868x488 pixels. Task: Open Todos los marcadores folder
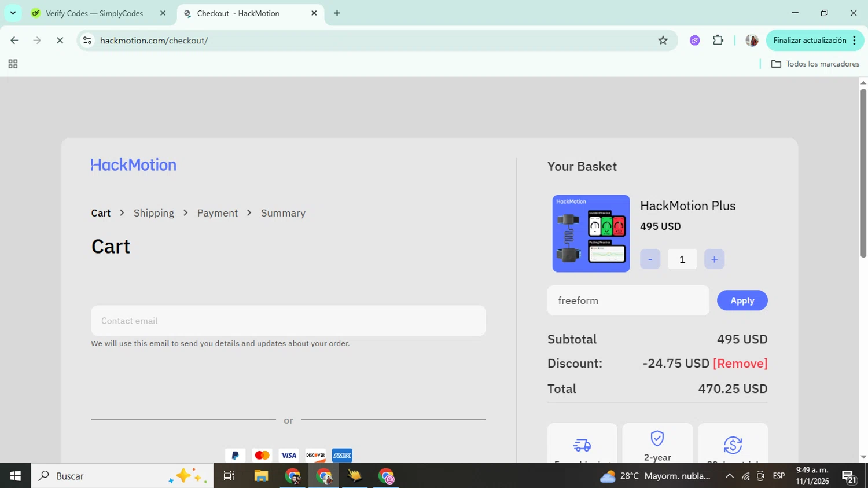[815, 64]
